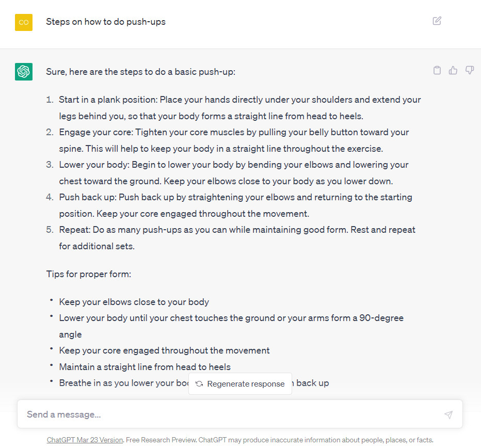Click step 3, Lower your body

(x=233, y=173)
